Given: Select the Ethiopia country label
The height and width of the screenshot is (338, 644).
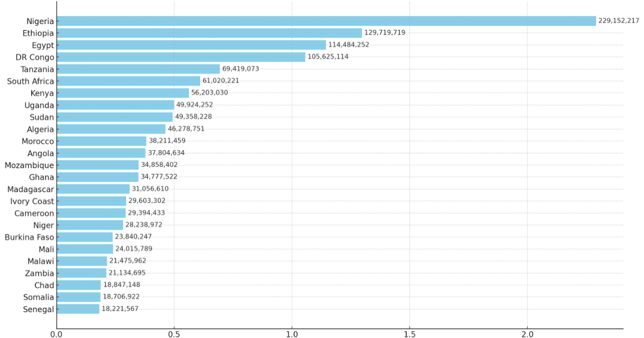Looking at the screenshot, I should click(38, 33).
